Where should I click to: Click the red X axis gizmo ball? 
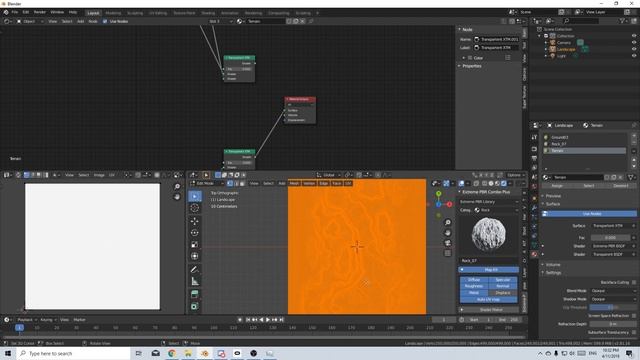tap(449, 204)
